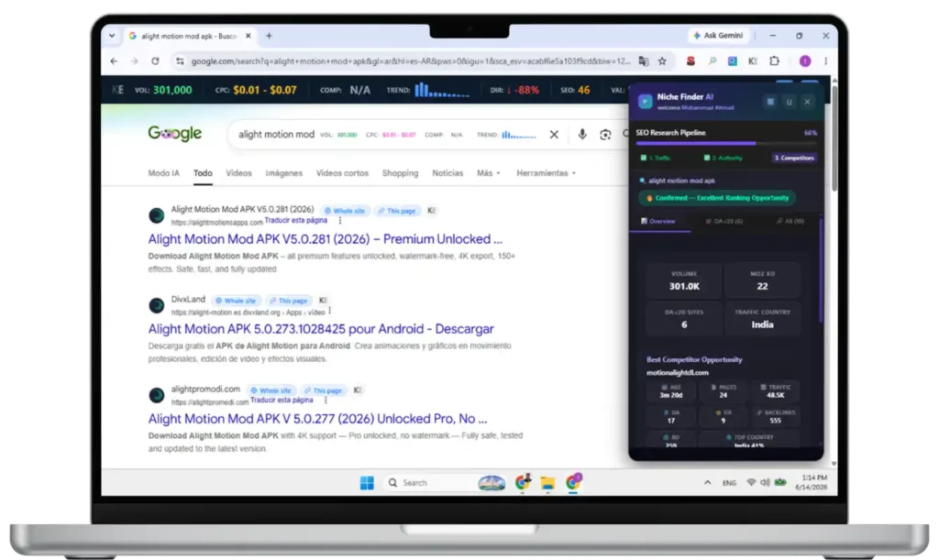Click the page vertical scrollbar thumb

pyautogui.click(x=834, y=137)
